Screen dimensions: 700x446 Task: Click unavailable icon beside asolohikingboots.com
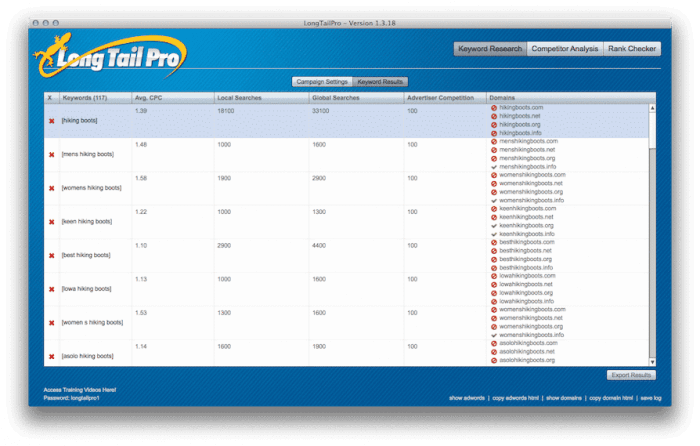pyautogui.click(x=494, y=343)
